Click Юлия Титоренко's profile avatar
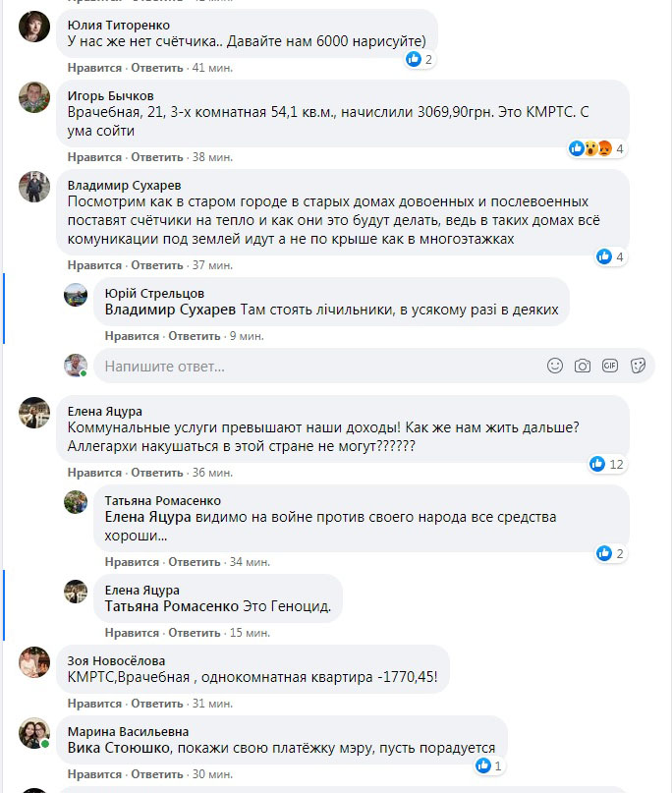The image size is (672, 793). [x=35, y=27]
